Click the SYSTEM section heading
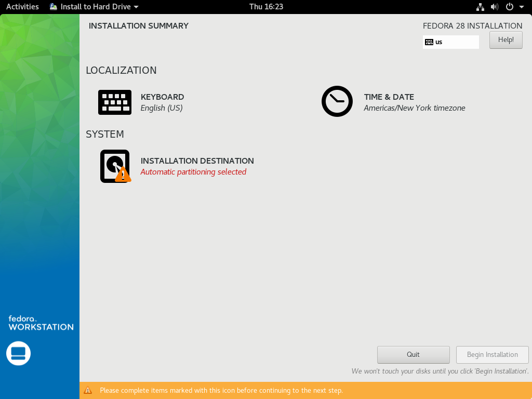Screen dimensions: 532x399 (105, 134)
